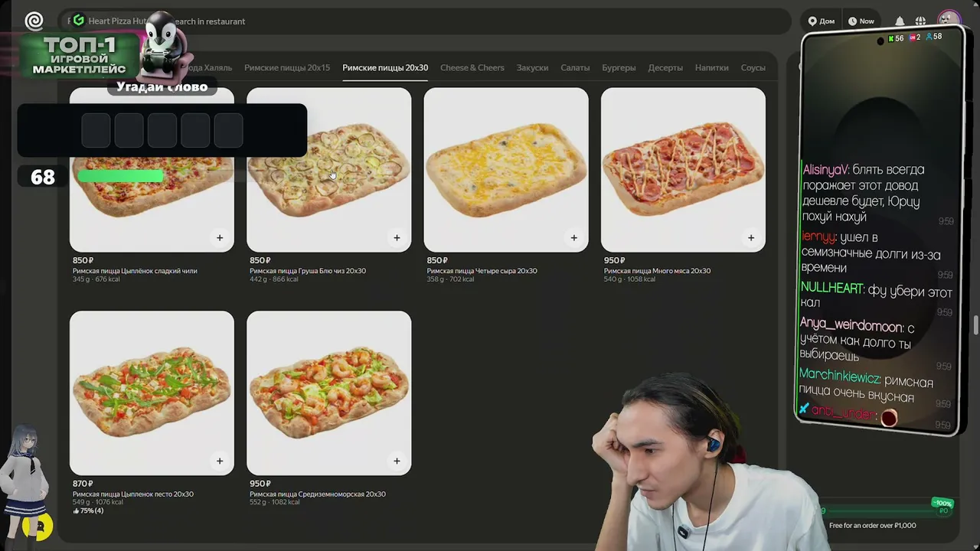
Task: Add Цыплёнок сладкий чили pizza with plus
Action: pos(220,238)
